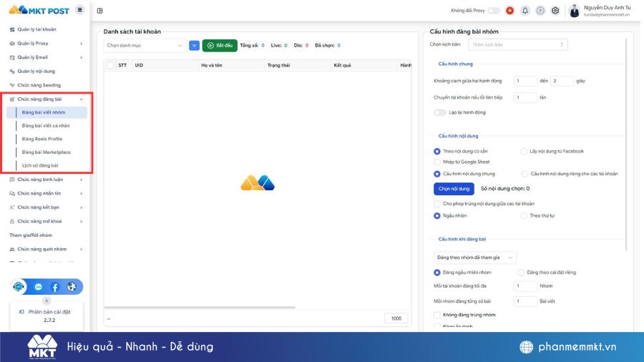Viewport: 644px width, 362px height.
Task: Open the Facebook icon link
Action: click(55, 287)
